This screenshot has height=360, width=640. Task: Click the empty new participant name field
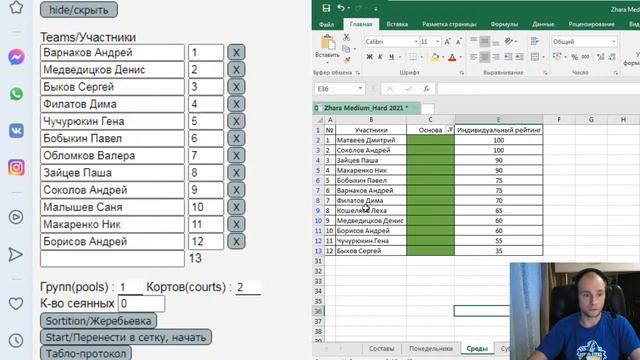(x=112, y=259)
